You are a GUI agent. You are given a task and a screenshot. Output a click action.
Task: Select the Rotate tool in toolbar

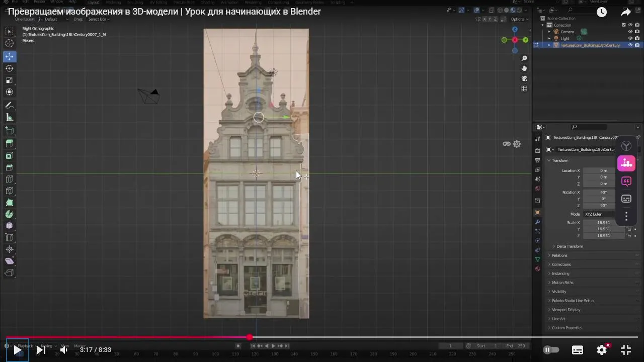(x=10, y=68)
